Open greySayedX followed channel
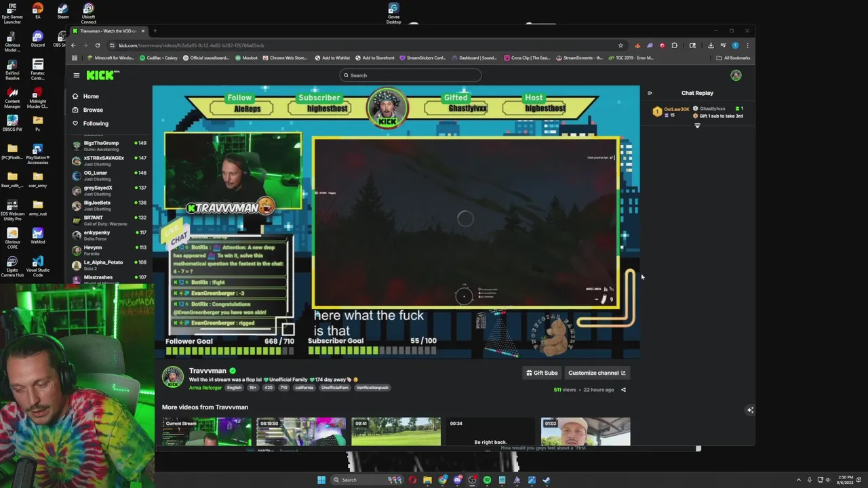 [x=108, y=190]
